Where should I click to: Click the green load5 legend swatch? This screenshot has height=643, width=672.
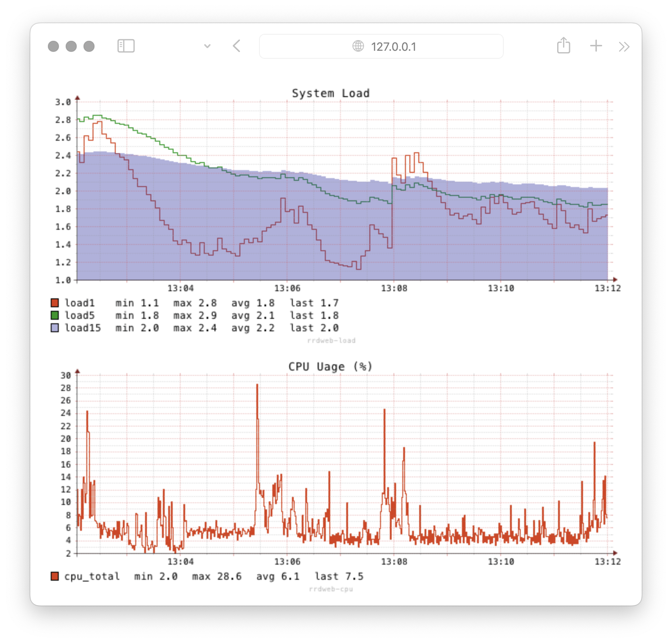click(x=55, y=316)
